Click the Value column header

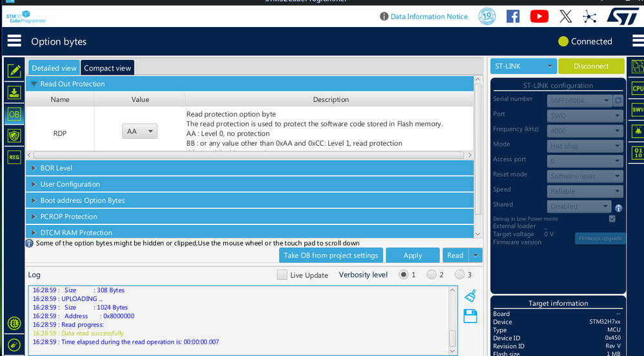[140, 99]
